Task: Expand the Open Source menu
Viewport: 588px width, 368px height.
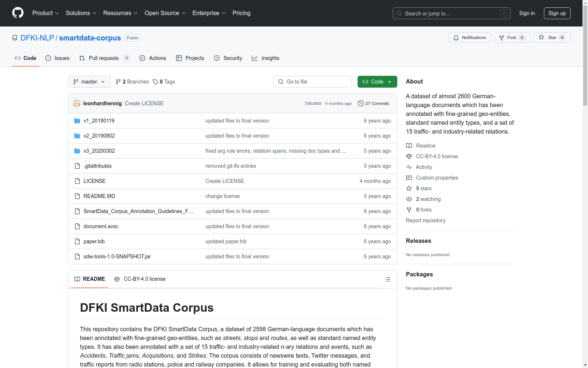Action: [x=165, y=13]
